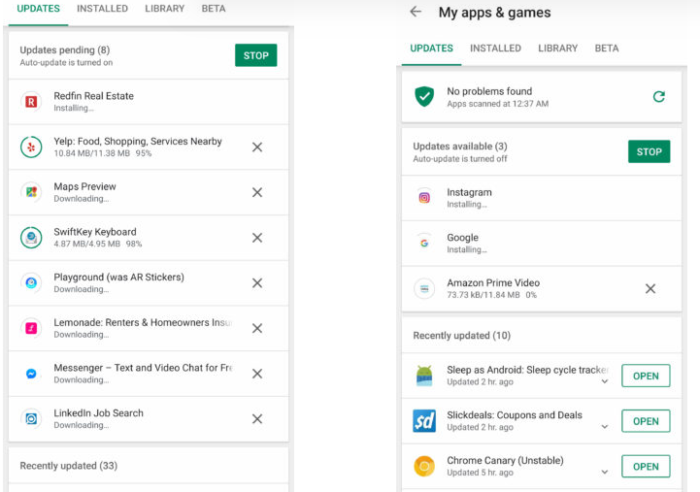Screen dimensions: 700x492
Task: Select the SwiftKey Keyboard title
Action: coord(95,232)
